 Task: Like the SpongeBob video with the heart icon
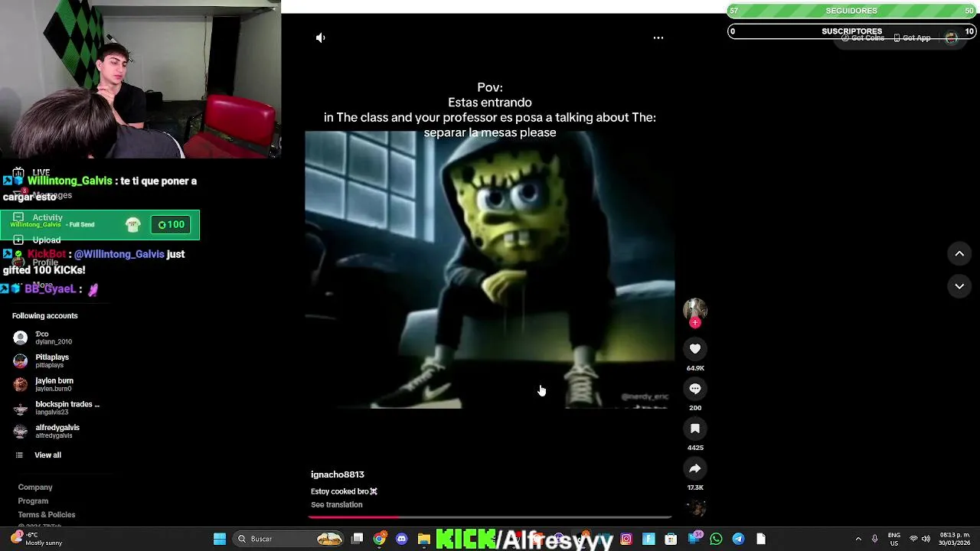coord(695,349)
